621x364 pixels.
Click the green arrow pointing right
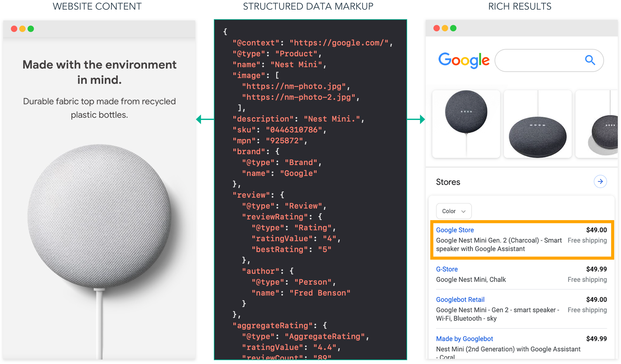(417, 120)
